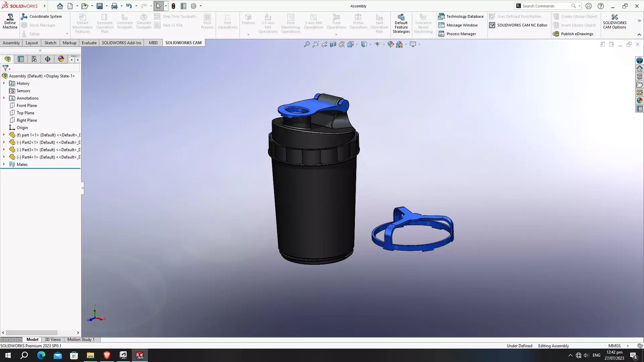Viewport: 644px width, 362px height.
Task: Open the PropertyManager tab icon
Action: click(21, 59)
